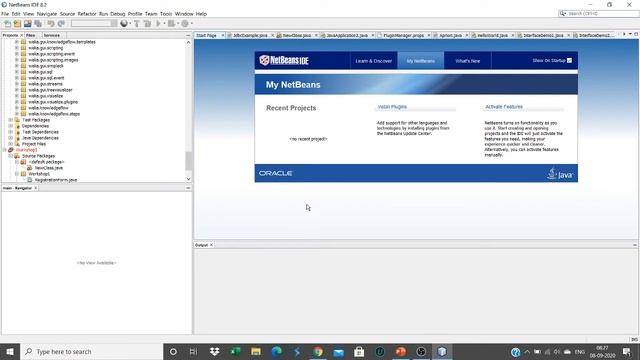Minimize the Output panel

(635, 245)
